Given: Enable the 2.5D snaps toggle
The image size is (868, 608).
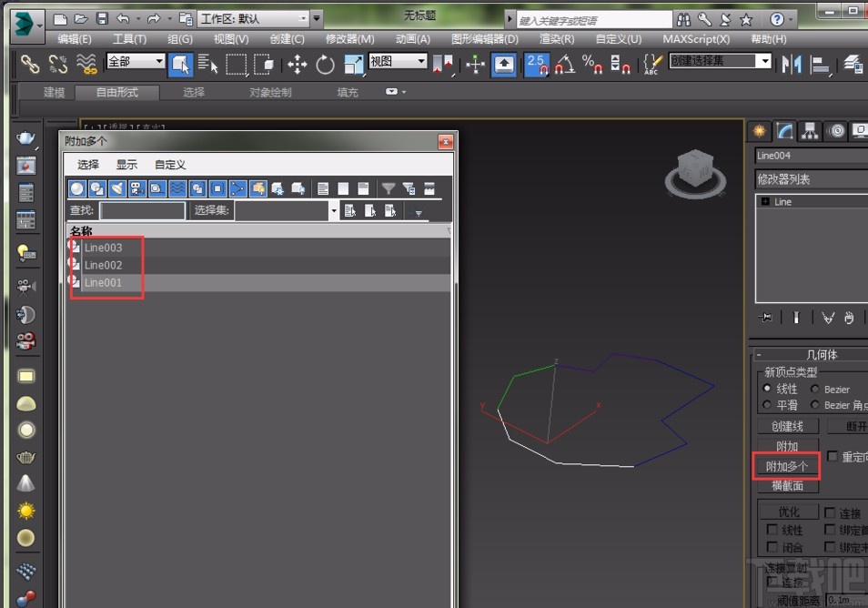Looking at the screenshot, I should pos(536,66).
